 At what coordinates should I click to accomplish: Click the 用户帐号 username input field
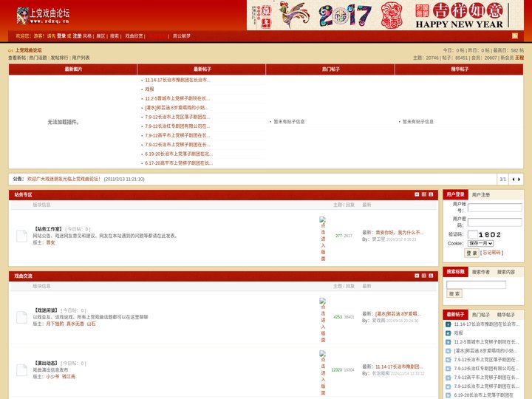[x=494, y=208]
